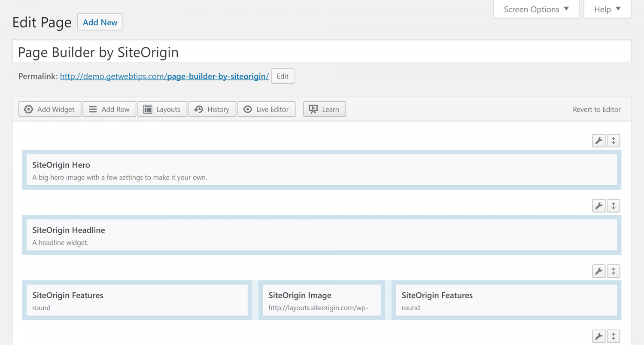Expand the Help dropdown tab
This screenshot has height=345, width=644.
(608, 9)
